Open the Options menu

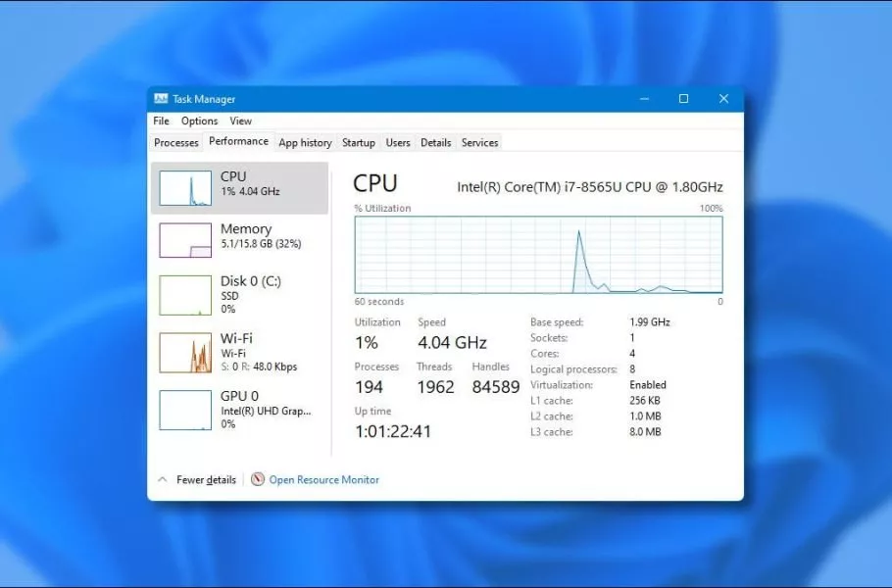click(199, 121)
